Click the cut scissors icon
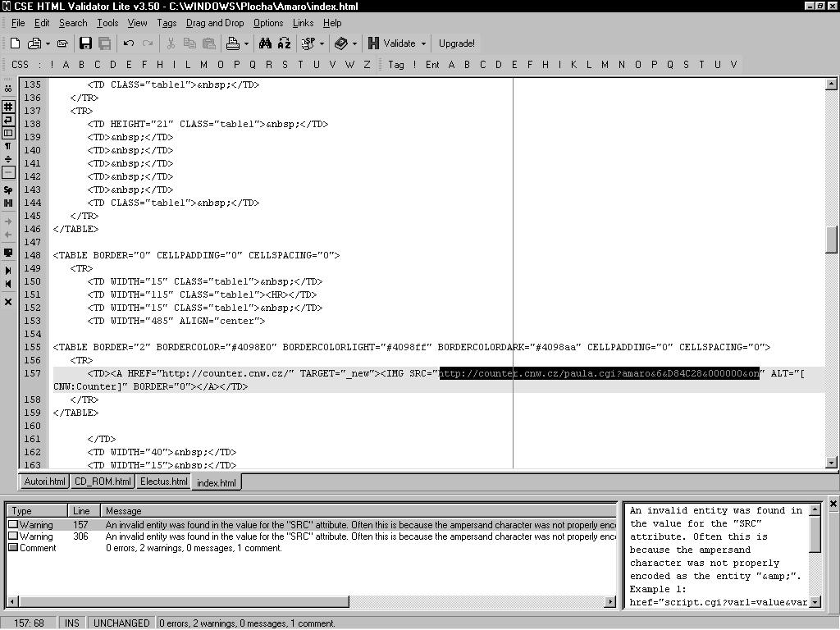Viewport: 840px width, 630px height. coord(171,43)
